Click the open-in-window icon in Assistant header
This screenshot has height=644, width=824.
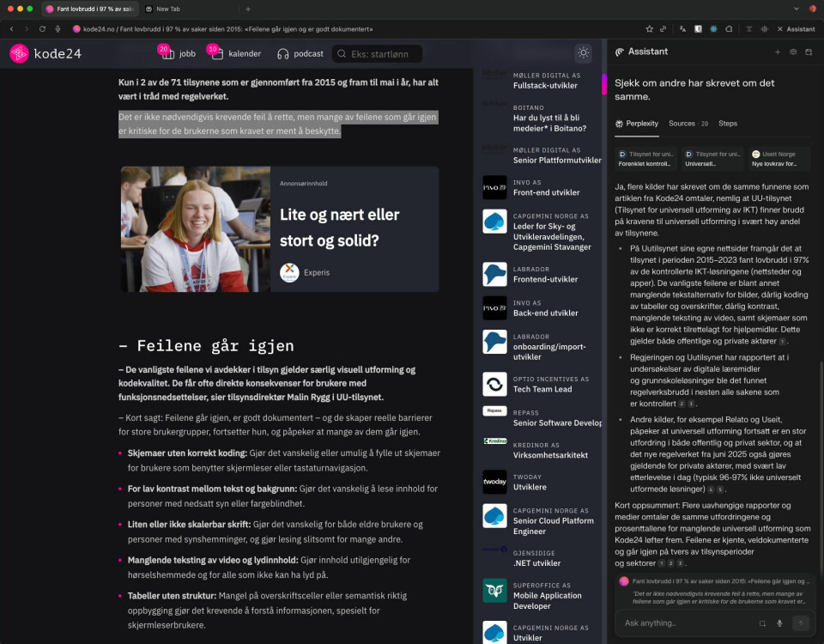[x=809, y=52]
